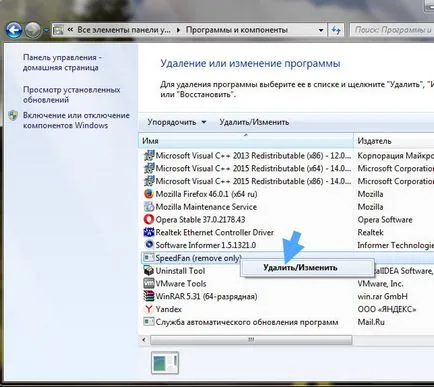
Task: Click the shield icon beside Windows components link
Action: [x=13, y=115]
